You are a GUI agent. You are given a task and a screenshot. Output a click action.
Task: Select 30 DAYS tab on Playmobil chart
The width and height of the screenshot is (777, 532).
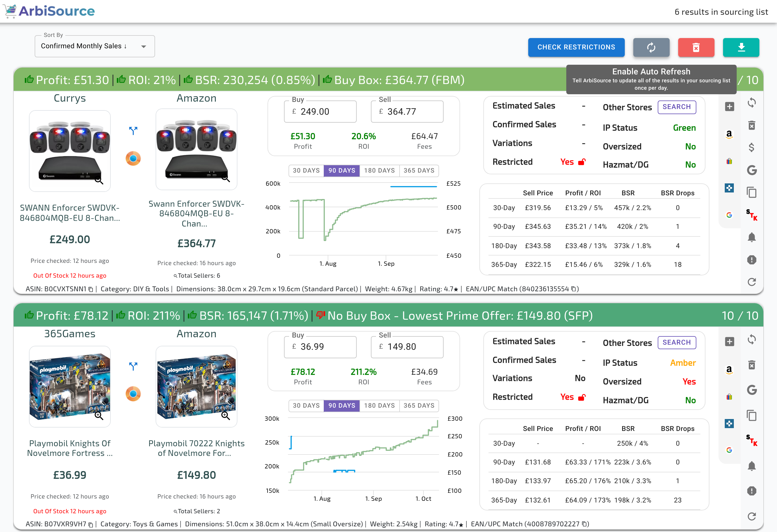pyautogui.click(x=306, y=405)
